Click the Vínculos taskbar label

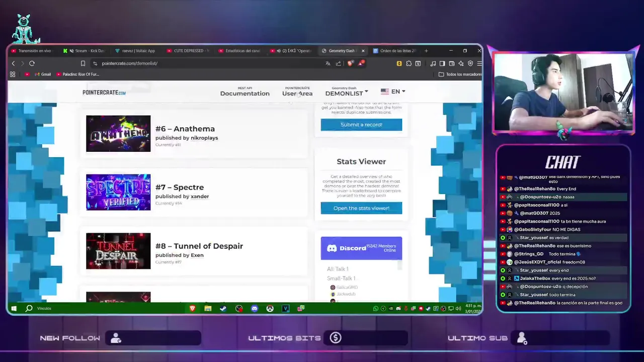click(44, 308)
